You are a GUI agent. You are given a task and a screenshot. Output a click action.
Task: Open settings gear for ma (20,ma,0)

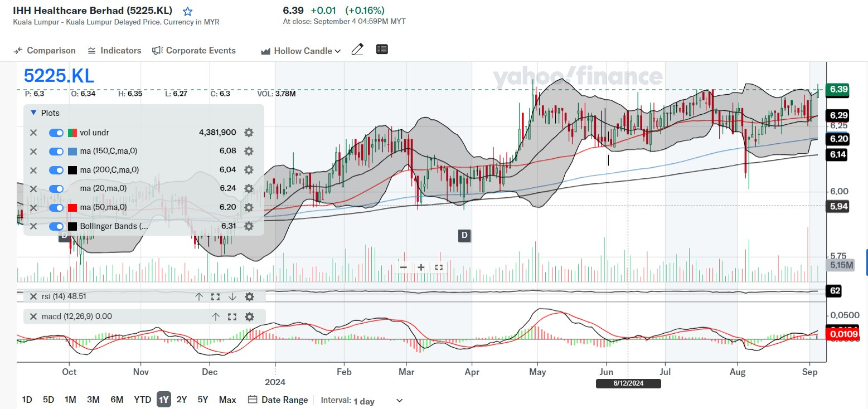click(x=249, y=188)
